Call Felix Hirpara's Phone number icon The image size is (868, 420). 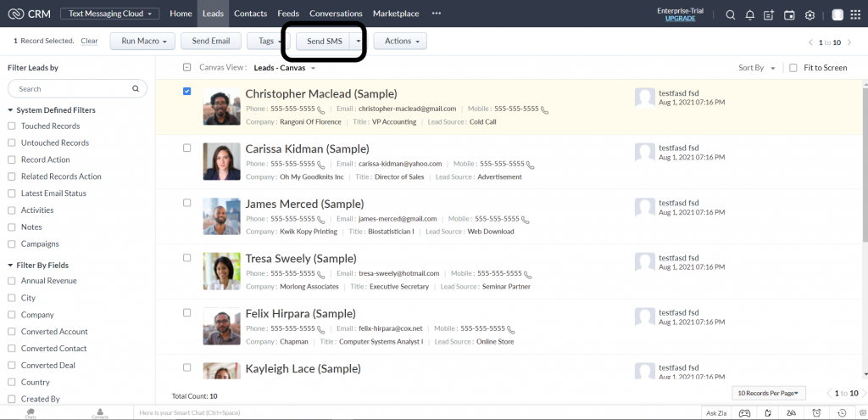[321, 329]
